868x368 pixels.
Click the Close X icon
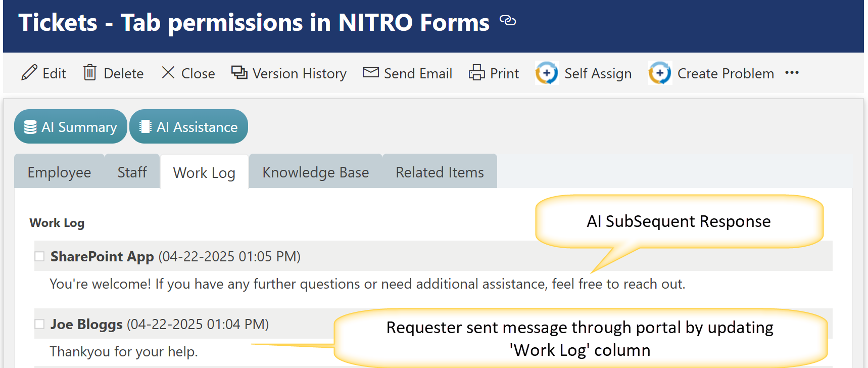tap(168, 73)
